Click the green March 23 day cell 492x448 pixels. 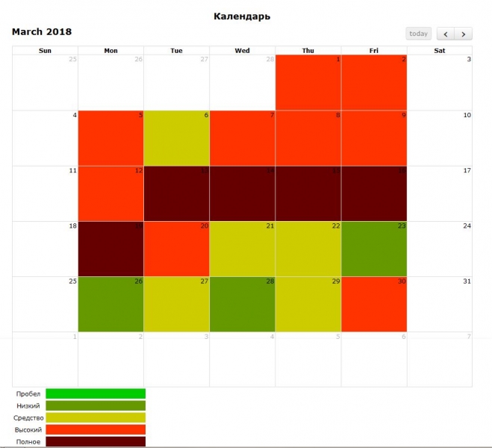click(x=374, y=249)
